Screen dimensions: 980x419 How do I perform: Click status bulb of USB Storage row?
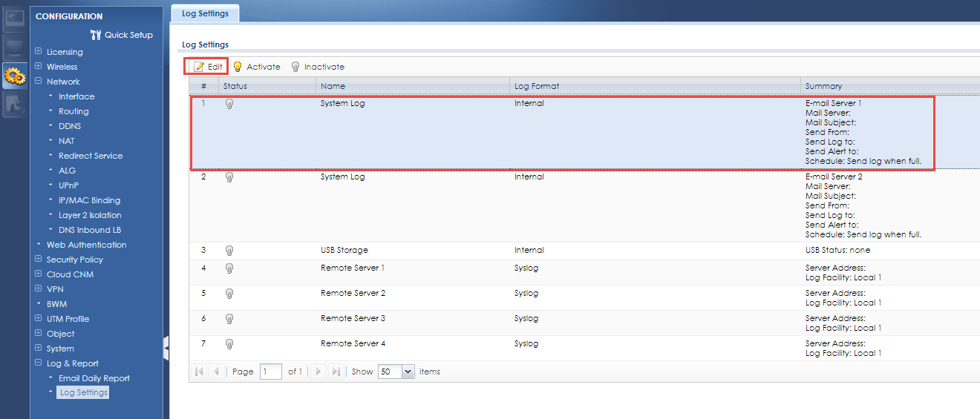click(229, 251)
